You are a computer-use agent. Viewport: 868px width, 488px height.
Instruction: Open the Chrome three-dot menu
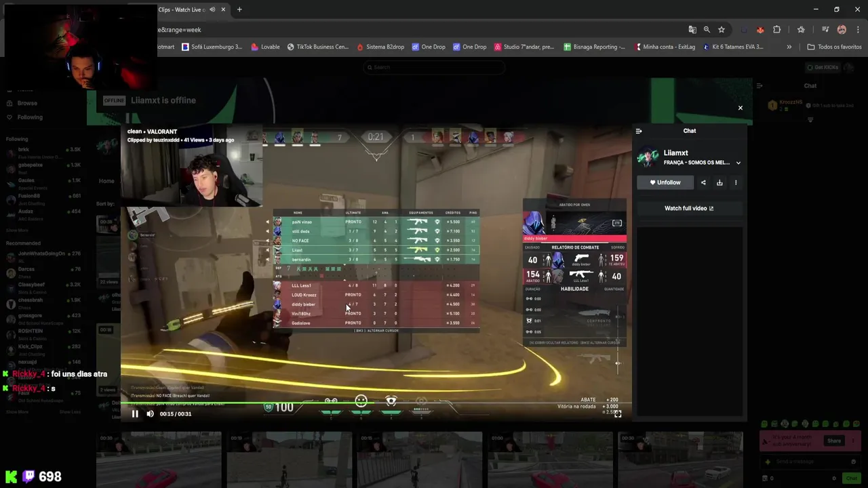click(x=858, y=30)
